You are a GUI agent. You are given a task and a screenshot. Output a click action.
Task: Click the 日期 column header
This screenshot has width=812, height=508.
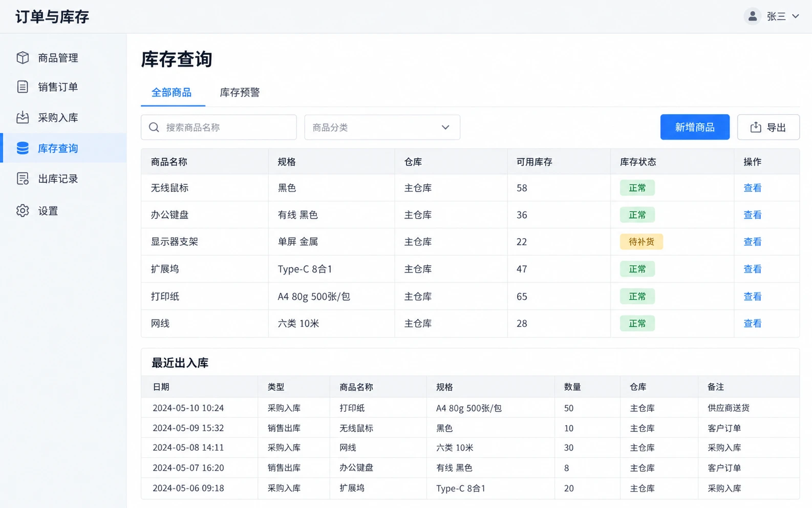[x=161, y=387]
